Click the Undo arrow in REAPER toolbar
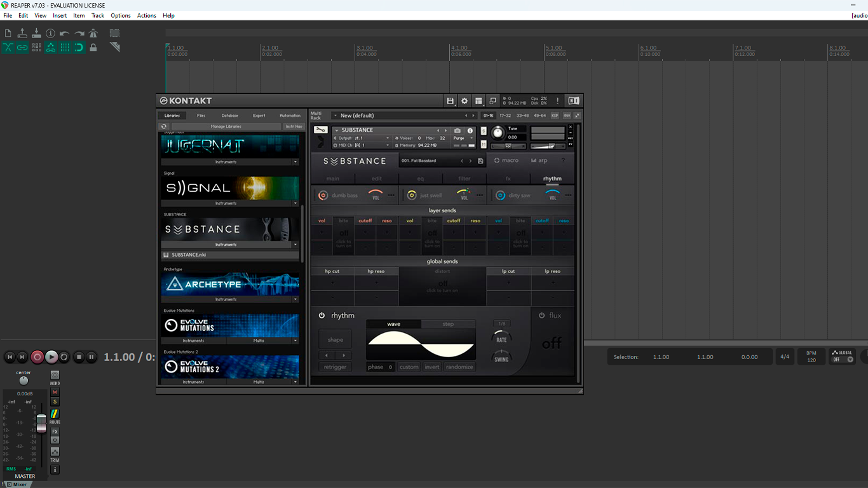Screen dimensions: 868x488 click(x=64, y=33)
